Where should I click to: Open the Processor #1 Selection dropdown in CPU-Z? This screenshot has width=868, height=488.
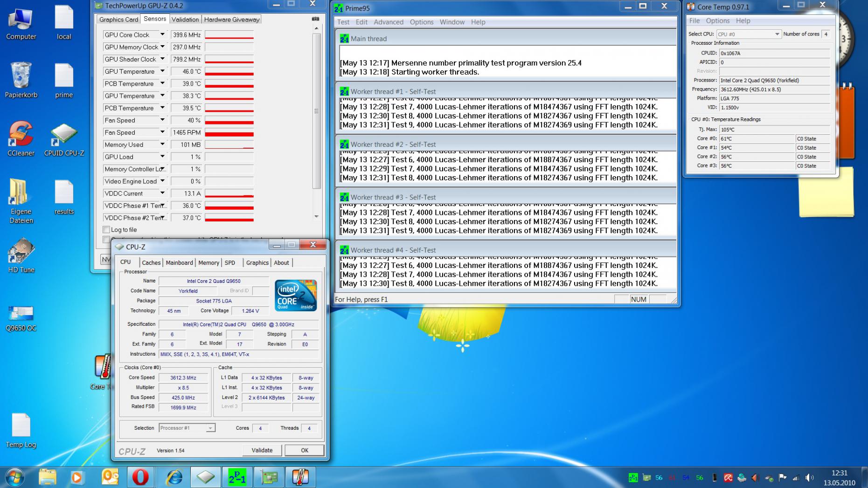(187, 428)
